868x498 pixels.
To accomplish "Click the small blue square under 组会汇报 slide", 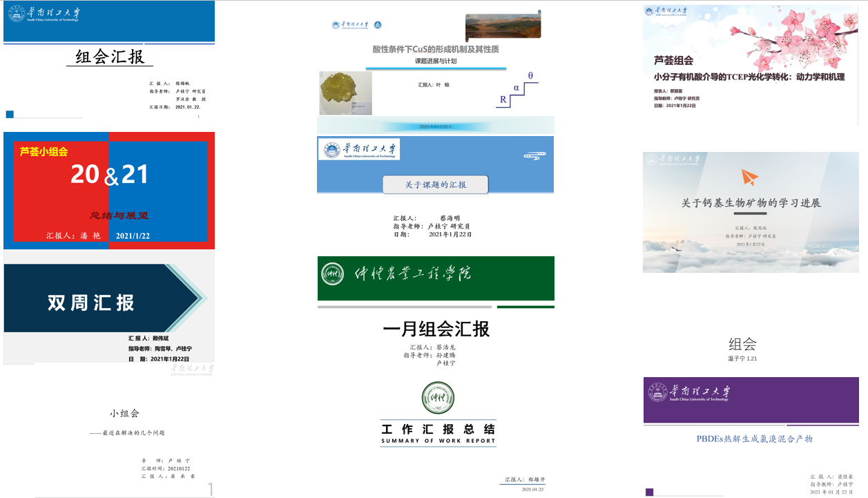I will (x=10, y=115).
